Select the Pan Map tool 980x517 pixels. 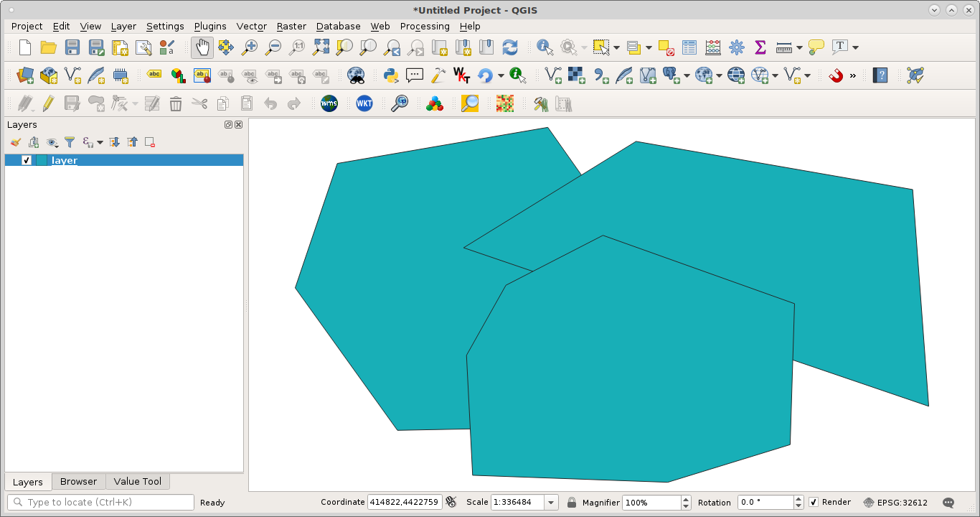(x=203, y=47)
